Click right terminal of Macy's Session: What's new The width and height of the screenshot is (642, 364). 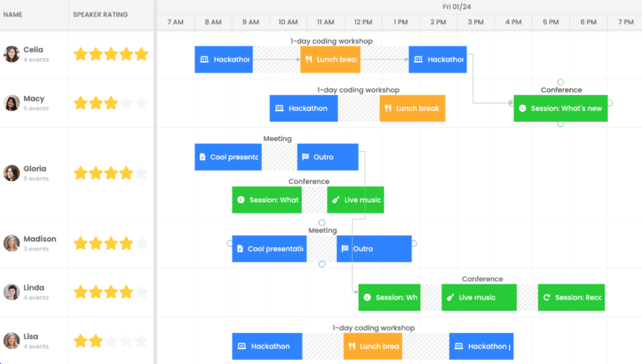pos(609,103)
